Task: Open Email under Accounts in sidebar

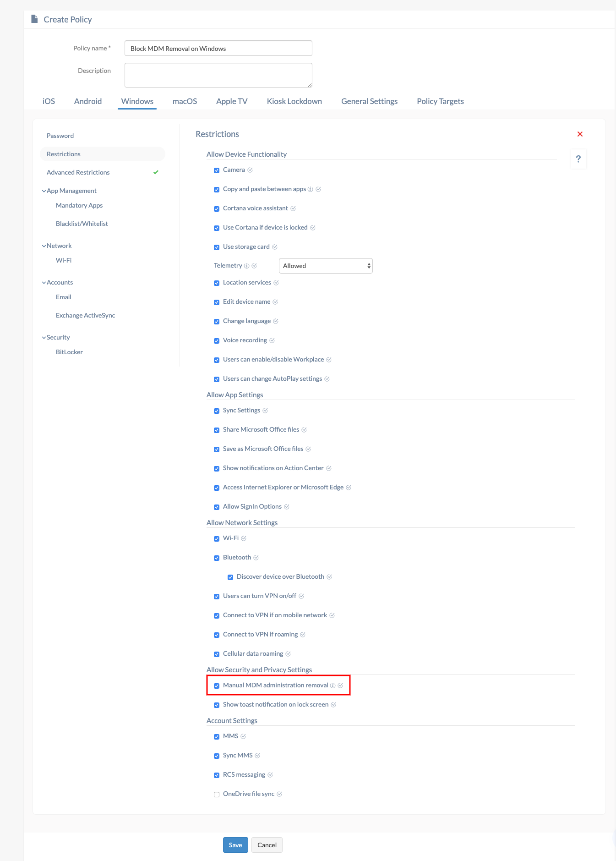Action: point(64,297)
